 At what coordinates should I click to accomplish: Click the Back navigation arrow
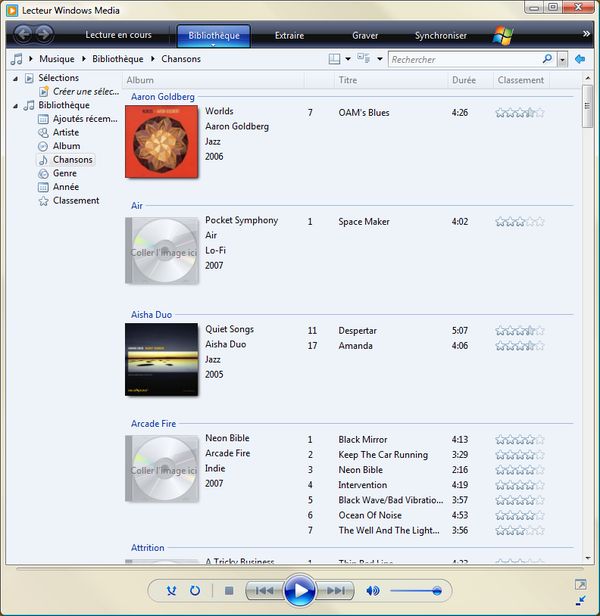[x=22, y=35]
